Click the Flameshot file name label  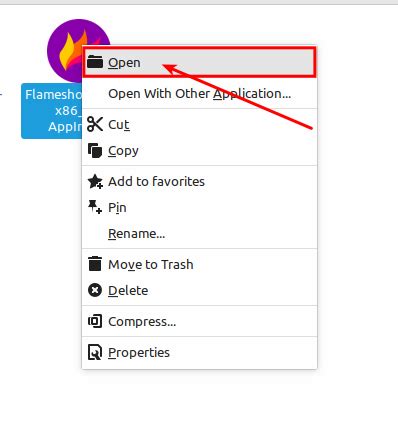click(52, 111)
